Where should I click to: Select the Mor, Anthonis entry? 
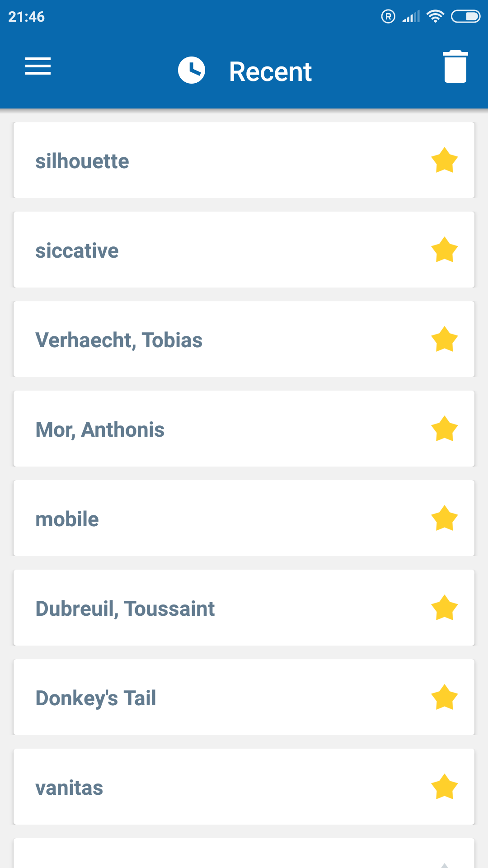(244, 429)
